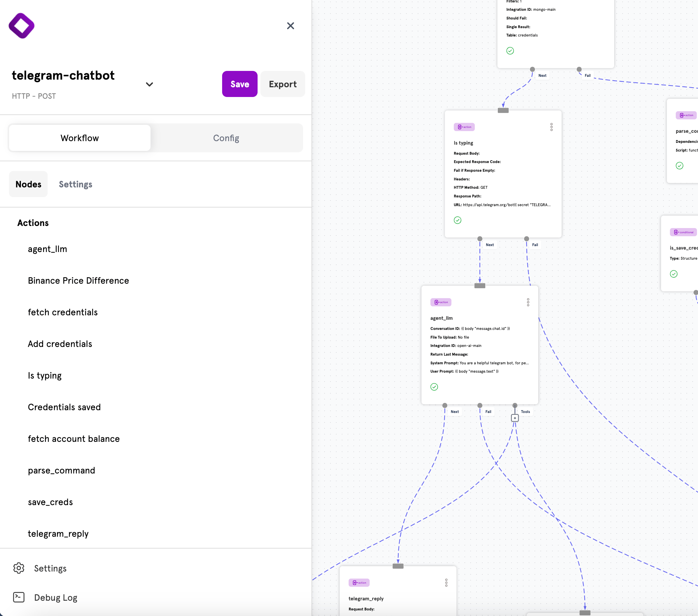Switch to the Config tab
This screenshot has width=698, height=616.
(x=226, y=138)
